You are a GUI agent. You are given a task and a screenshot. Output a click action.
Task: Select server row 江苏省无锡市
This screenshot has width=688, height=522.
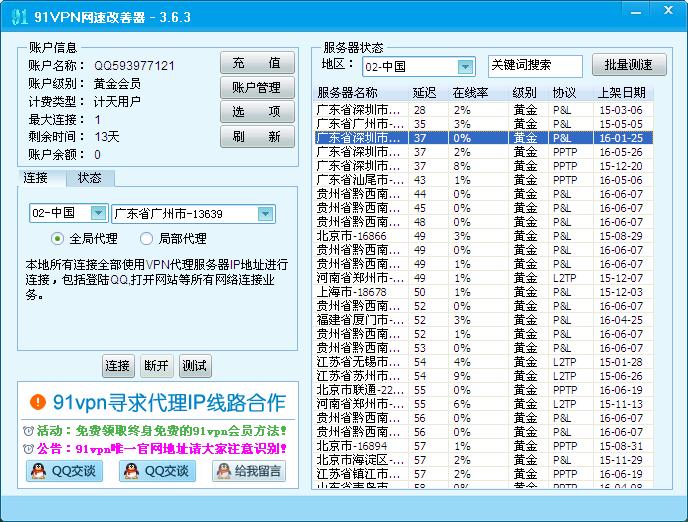(484, 362)
